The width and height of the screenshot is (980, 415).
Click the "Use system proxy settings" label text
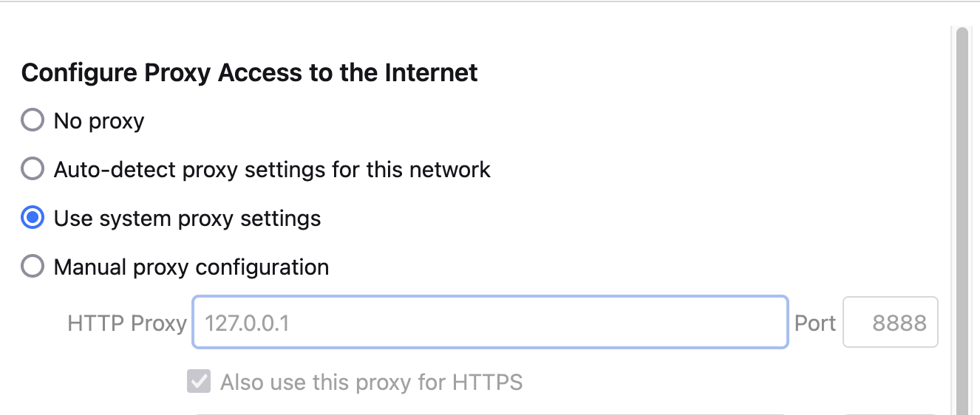pos(187,219)
